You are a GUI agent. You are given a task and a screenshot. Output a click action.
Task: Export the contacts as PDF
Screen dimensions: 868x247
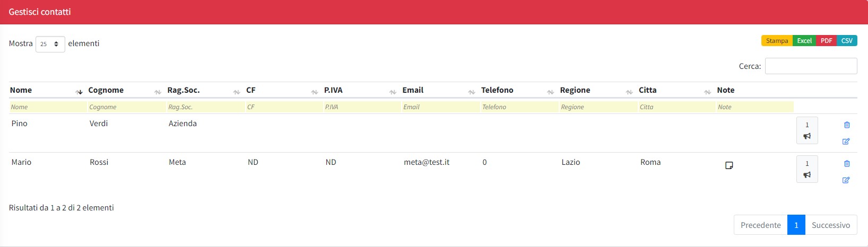pos(826,41)
